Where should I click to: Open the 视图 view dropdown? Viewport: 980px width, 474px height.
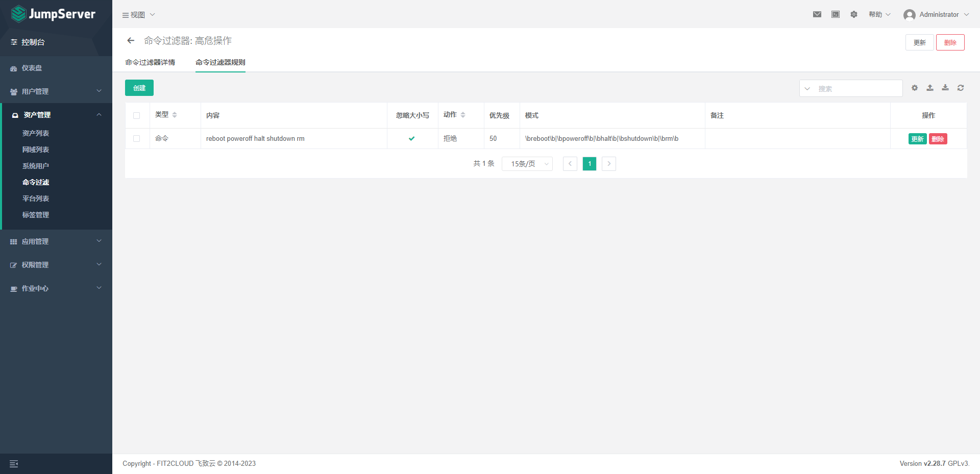coord(138,15)
